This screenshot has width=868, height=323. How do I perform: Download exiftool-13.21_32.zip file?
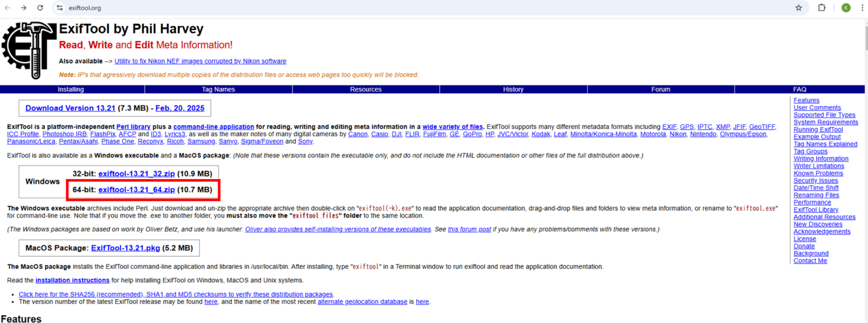pos(136,174)
